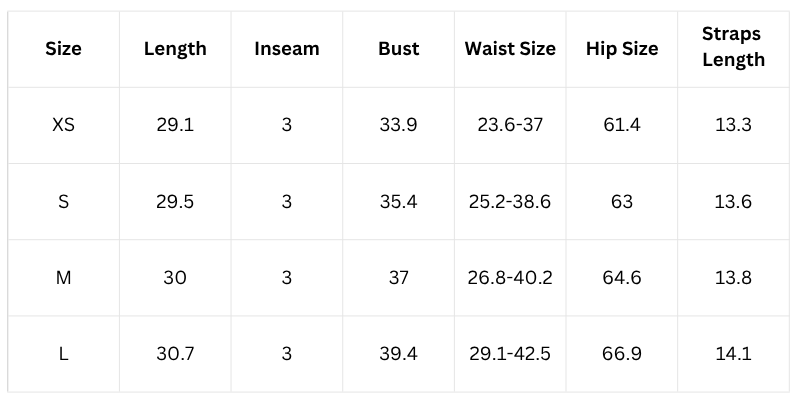This screenshot has width=800, height=400.
Task: Select the L size row label
Action: pyautogui.click(x=63, y=353)
